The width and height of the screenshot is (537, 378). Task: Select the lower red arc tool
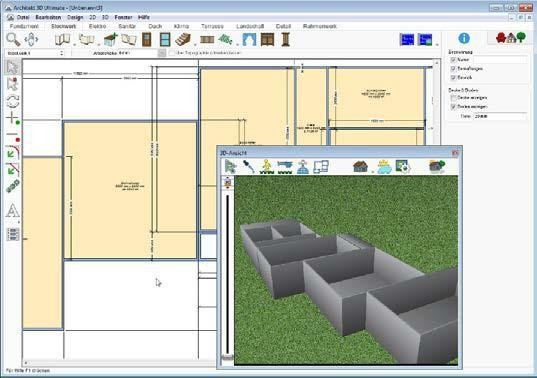[x=13, y=169]
